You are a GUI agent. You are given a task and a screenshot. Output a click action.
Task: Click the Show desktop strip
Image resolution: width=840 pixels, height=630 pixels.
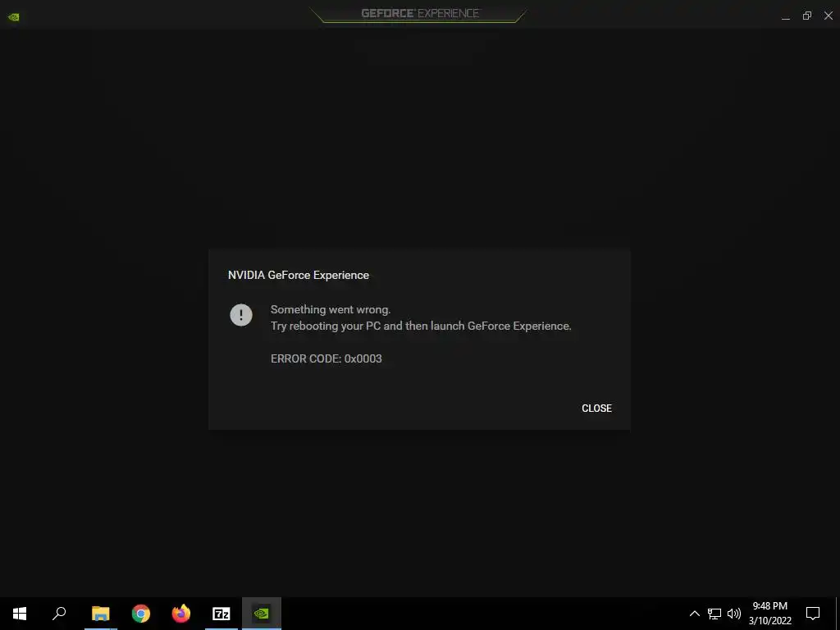(838, 614)
